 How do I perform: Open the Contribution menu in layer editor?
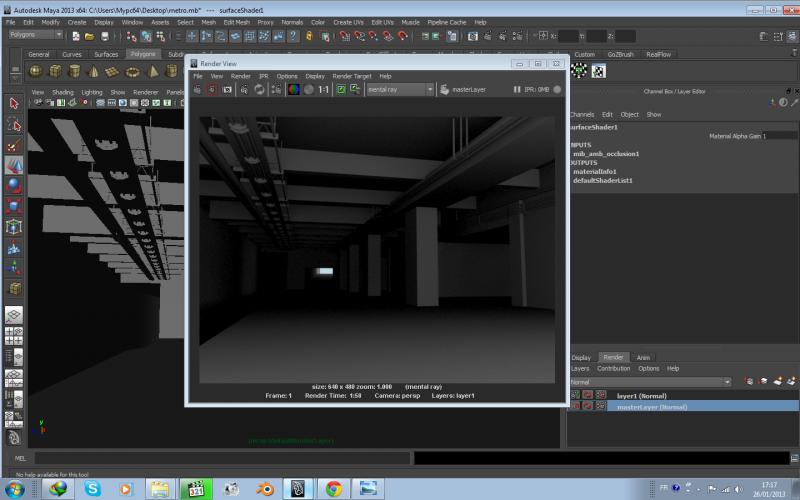pos(614,368)
